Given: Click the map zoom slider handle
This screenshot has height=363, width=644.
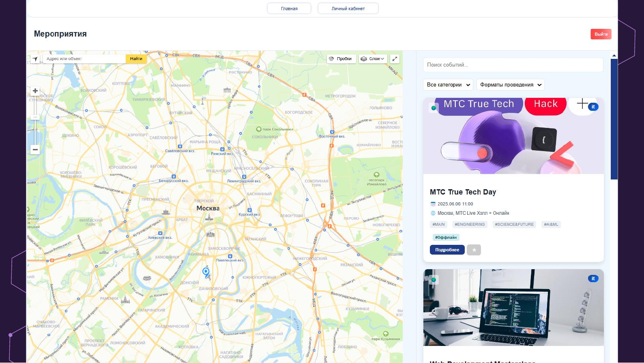Looking at the screenshot, I should [x=35, y=117].
